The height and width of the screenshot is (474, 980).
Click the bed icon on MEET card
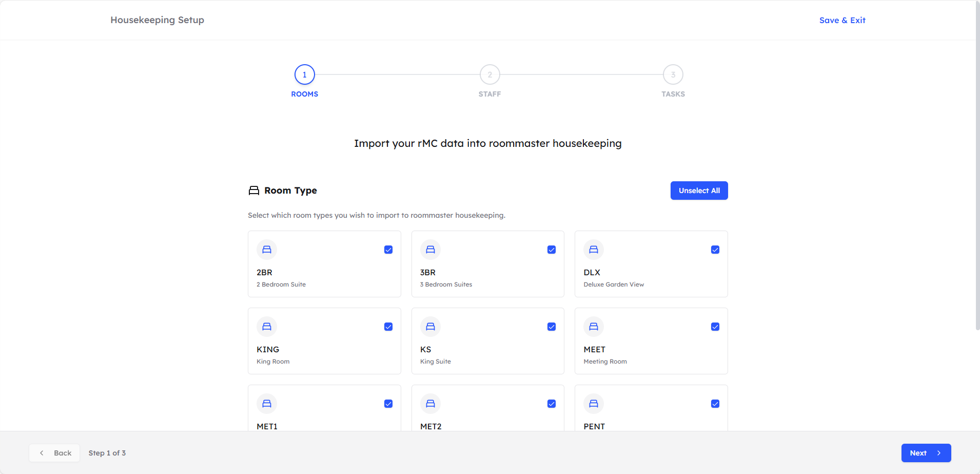point(594,327)
